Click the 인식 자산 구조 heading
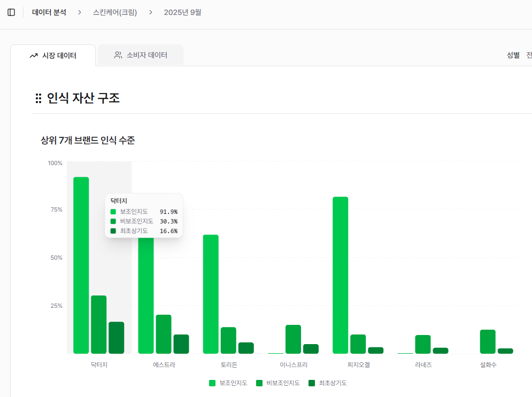 point(83,98)
